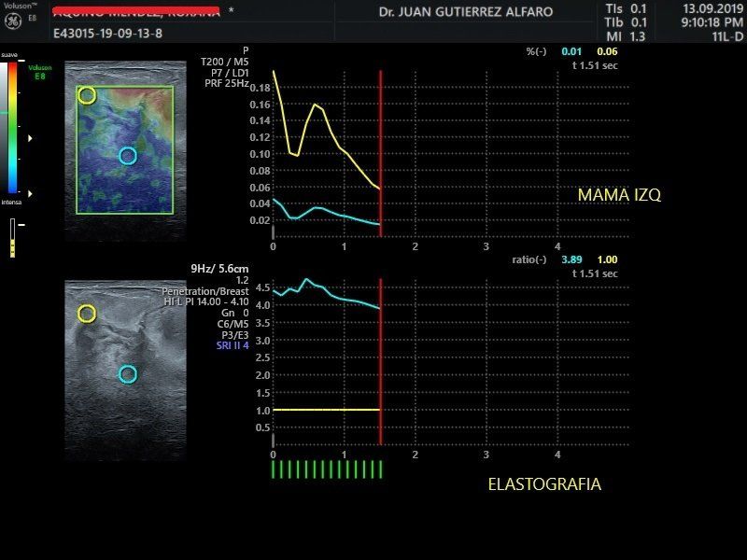Click the TIs 0.1 value
747x560 pixels.
coord(626,8)
